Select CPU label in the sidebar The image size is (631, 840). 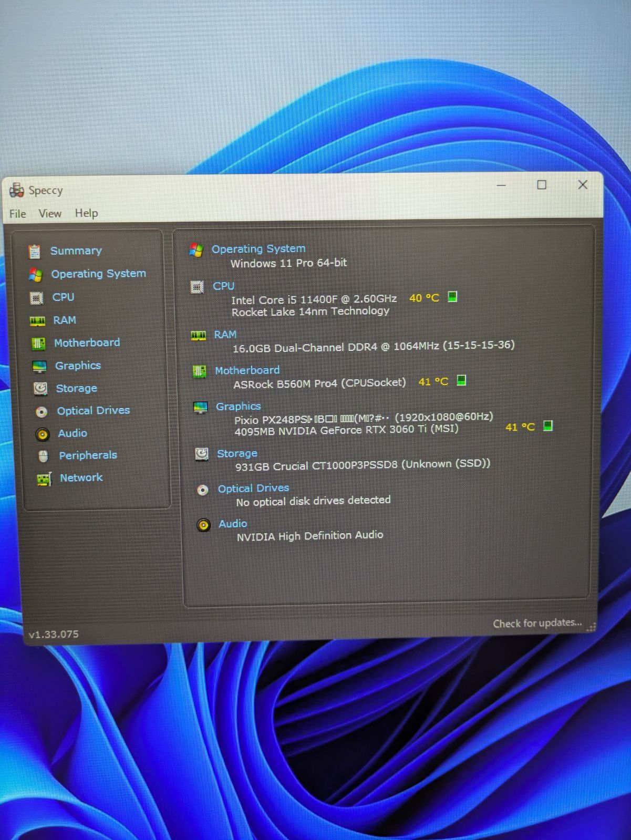coord(63,297)
